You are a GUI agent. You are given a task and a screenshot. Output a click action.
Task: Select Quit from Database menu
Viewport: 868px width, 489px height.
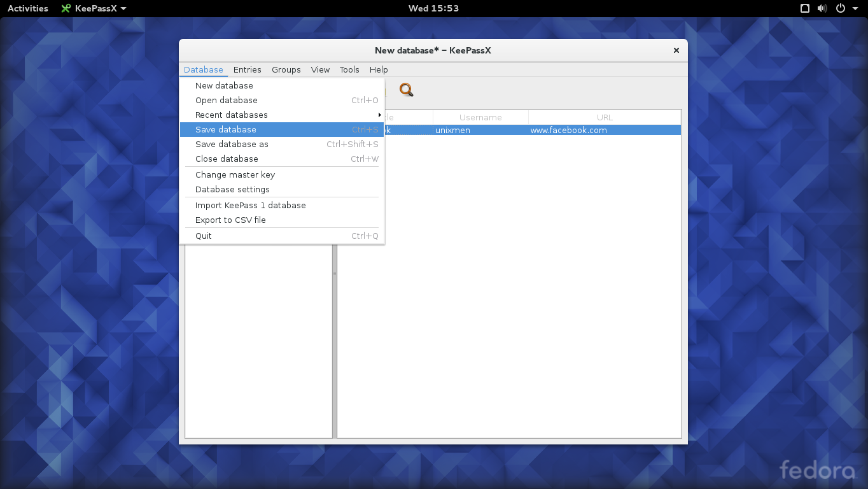282,236
